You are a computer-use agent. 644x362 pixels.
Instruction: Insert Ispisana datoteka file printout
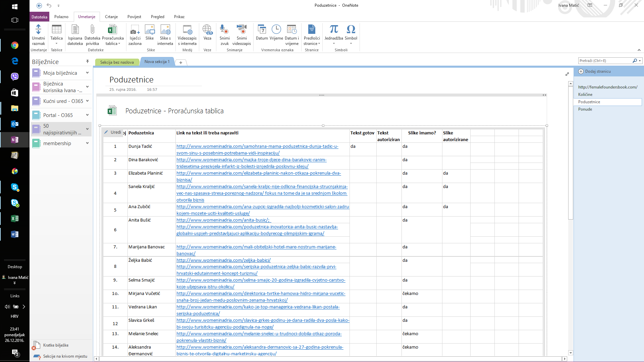(x=75, y=35)
